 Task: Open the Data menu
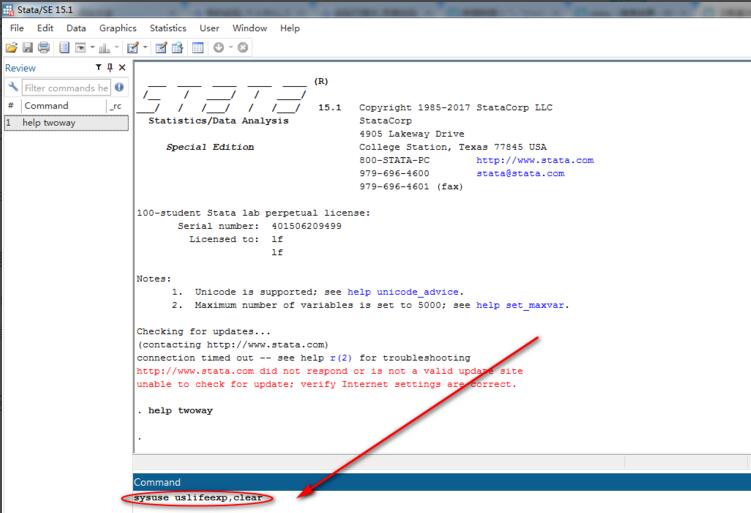coord(76,28)
